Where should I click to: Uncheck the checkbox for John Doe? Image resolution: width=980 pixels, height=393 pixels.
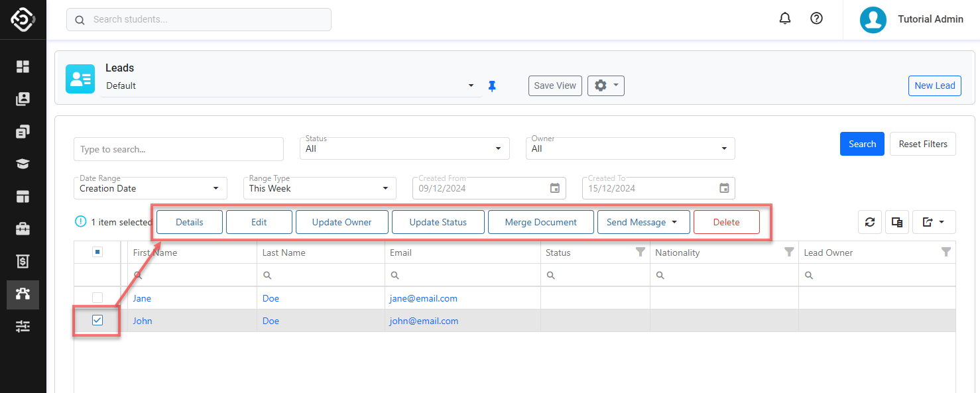click(97, 321)
